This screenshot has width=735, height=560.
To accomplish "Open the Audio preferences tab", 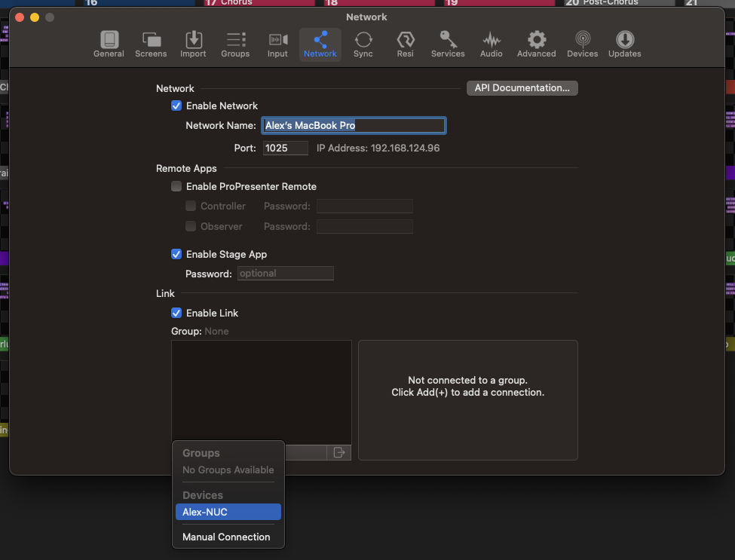I will tap(492, 44).
